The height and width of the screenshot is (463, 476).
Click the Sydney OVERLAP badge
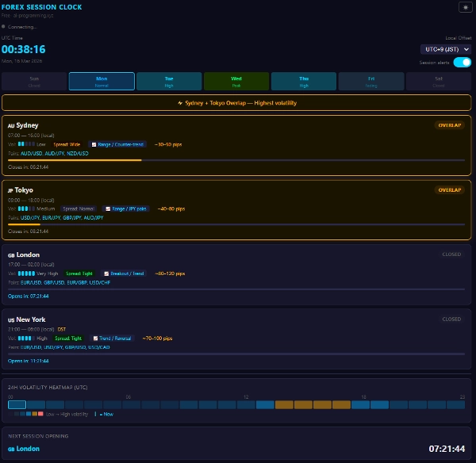449,125
